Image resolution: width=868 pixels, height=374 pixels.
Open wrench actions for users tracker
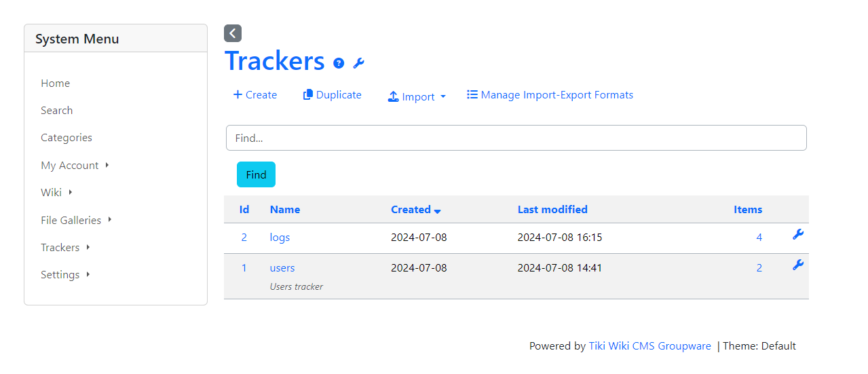point(798,265)
